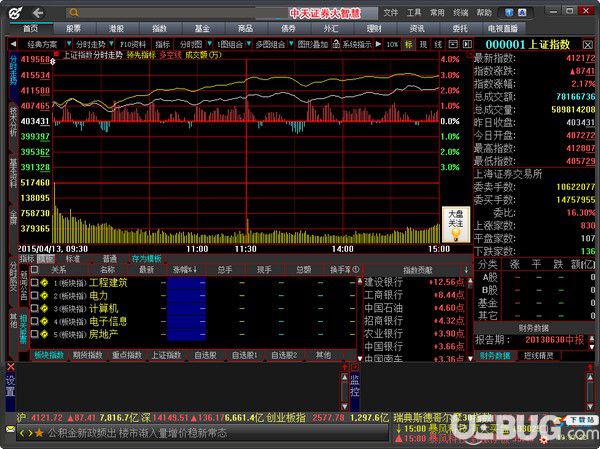Click the 经典方案 toolbar button

click(42, 44)
